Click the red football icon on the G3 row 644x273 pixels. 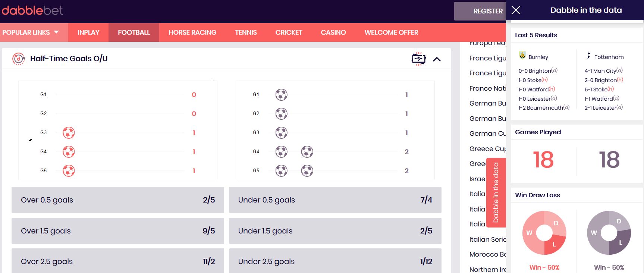click(x=68, y=132)
